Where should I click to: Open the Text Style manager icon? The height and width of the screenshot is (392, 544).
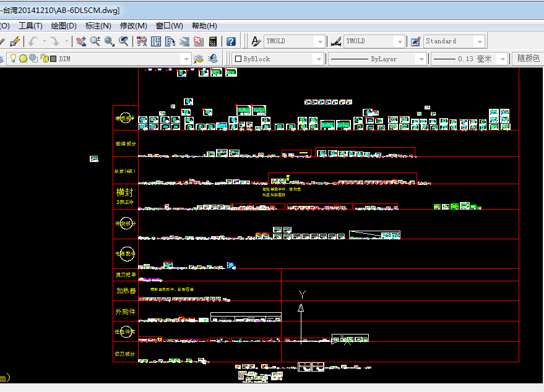pyautogui.click(x=256, y=41)
